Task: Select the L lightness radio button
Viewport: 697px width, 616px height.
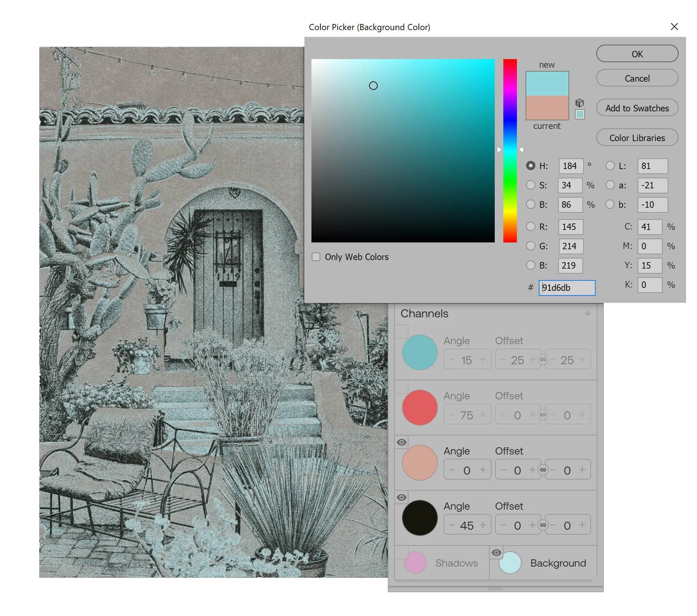Action: click(610, 166)
